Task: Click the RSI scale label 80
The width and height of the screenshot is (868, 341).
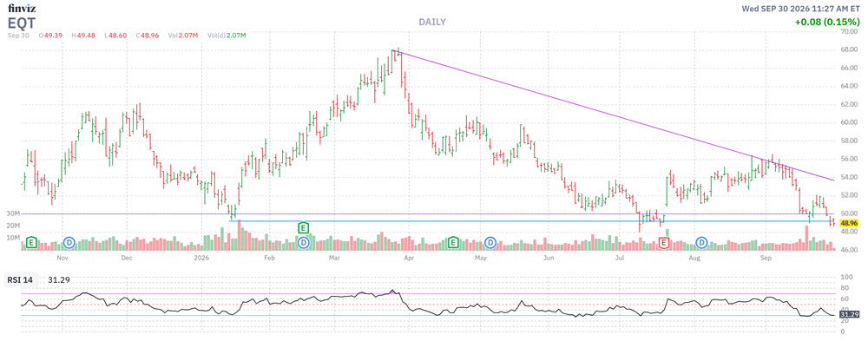Action: [x=845, y=288]
